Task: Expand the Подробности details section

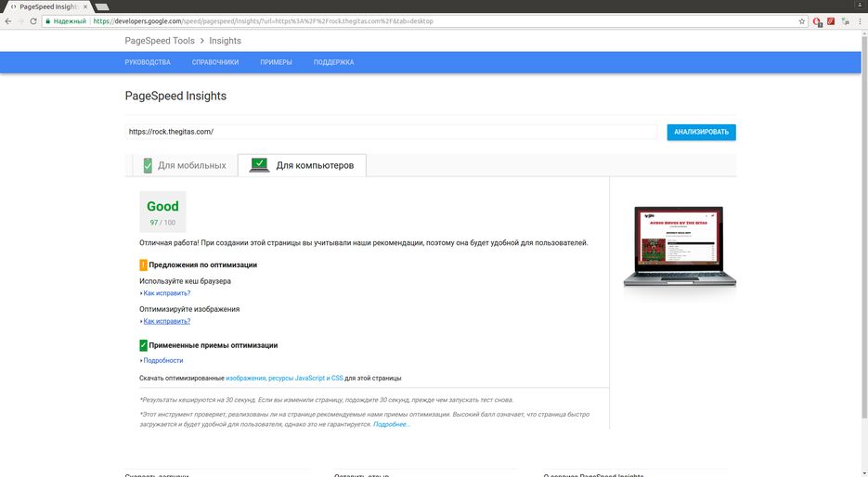Action: pos(162,360)
